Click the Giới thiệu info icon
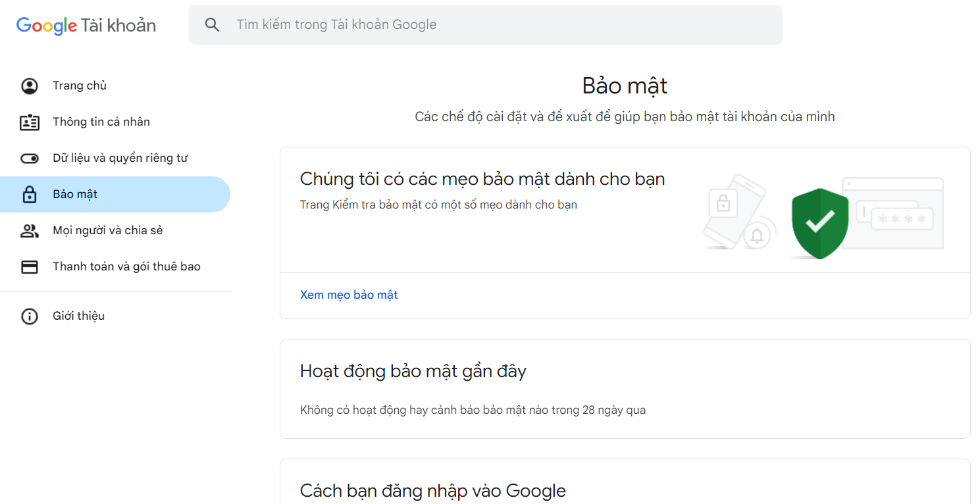 point(30,316)
